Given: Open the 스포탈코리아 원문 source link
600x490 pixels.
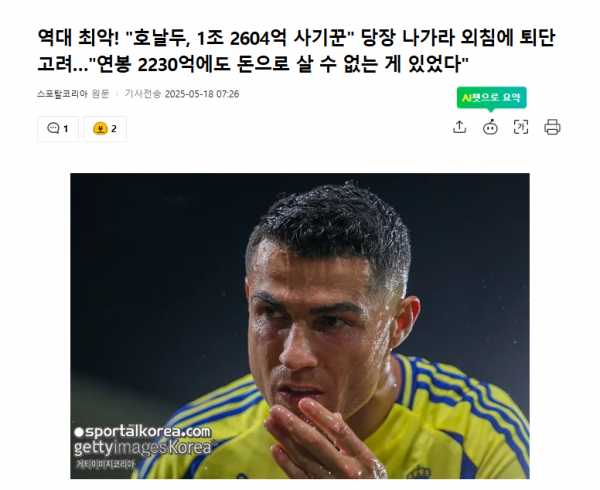Looking at the screenshot, I should [x=73, y=94].
